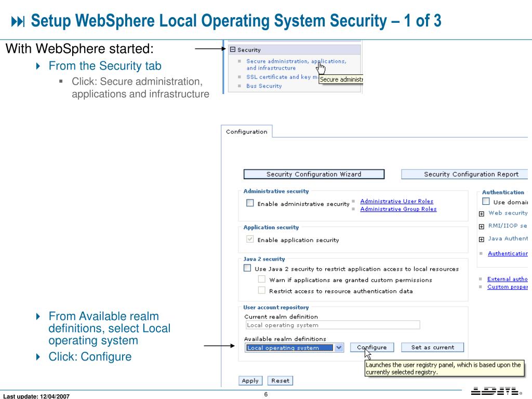Enable administrative security checkbox
The width and height of the screenshot is (532, 399).
pyautogui.click(x=250, y=203)
